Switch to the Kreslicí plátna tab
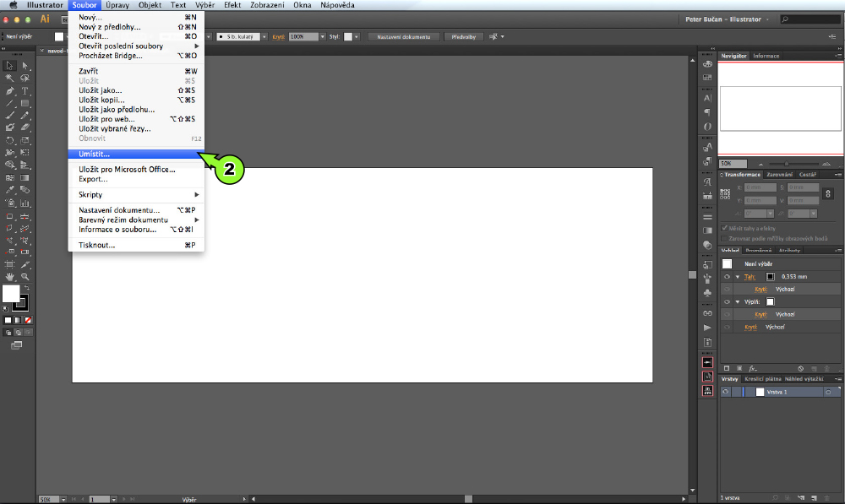This screenshot has height=504, width=845. 762,379
